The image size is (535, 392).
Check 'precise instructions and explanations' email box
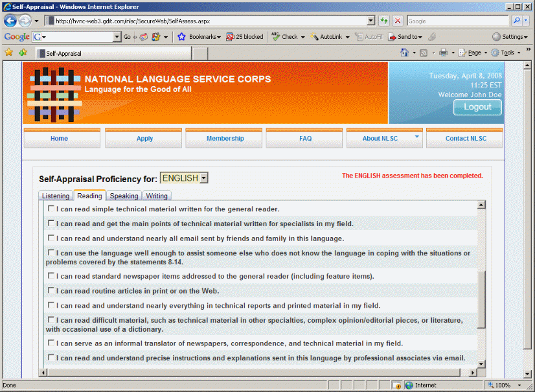pyautogui.click(x=51, y=357)
